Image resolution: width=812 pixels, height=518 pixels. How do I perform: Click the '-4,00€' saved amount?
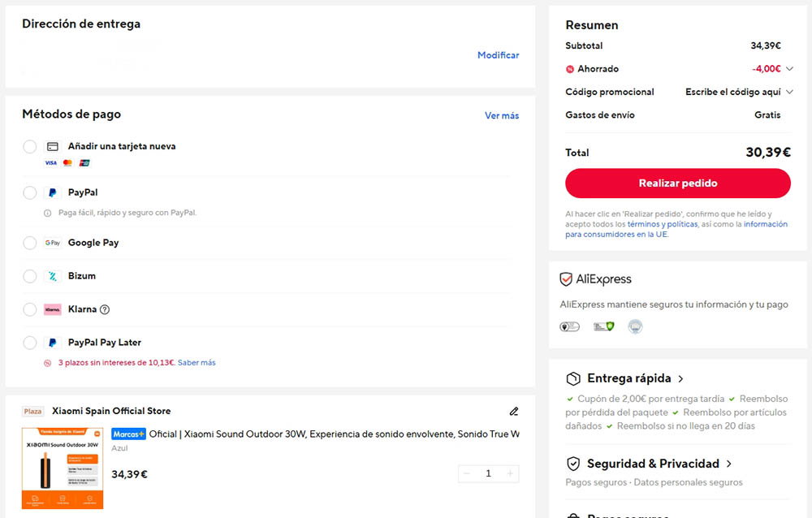[767, 68]
